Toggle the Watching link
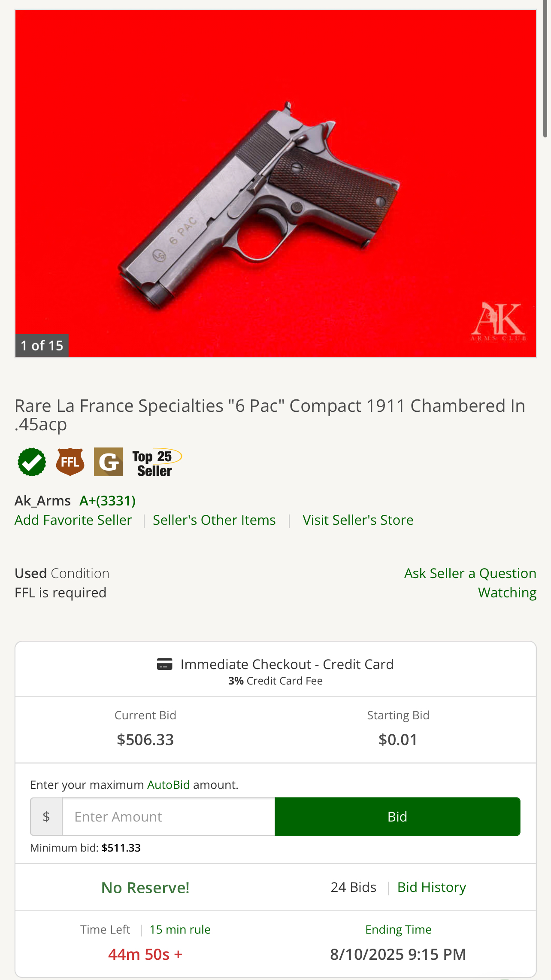The image size is (551, 980). pyautogui.click(x=507, y=593)
